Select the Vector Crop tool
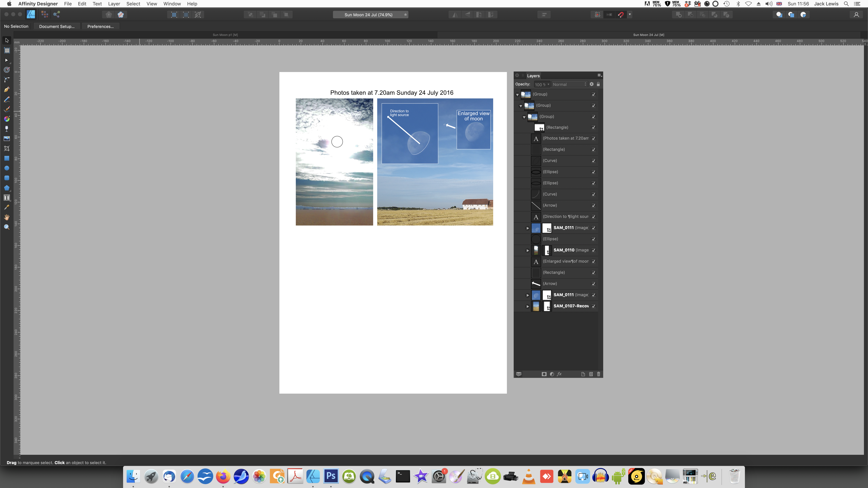Screen dimensions: 868x488 pos(7,149)
